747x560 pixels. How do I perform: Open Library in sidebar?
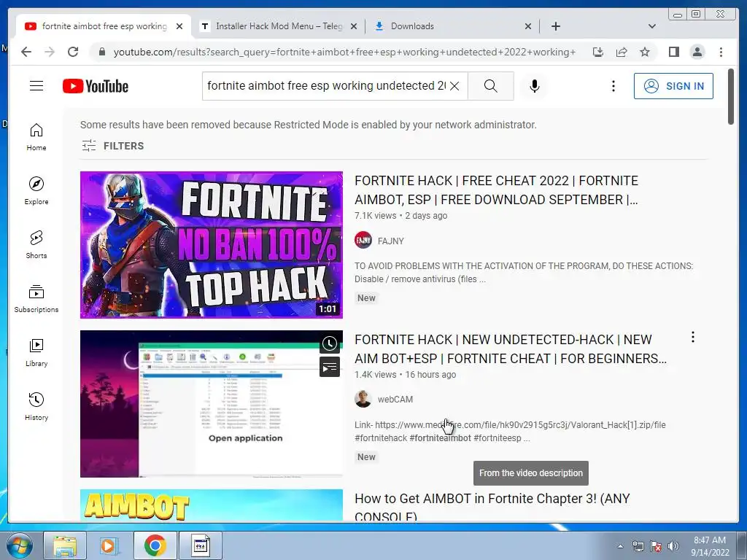(x=36, y=352)
